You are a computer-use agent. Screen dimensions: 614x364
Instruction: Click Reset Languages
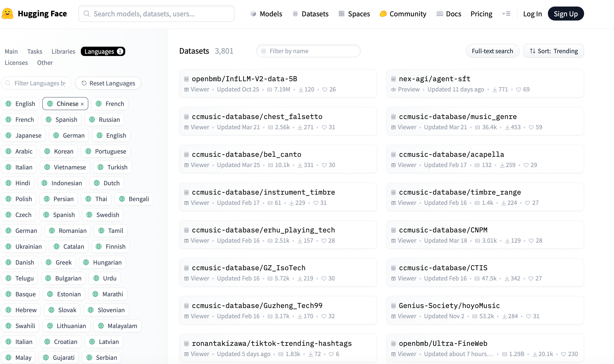[108, 83]
